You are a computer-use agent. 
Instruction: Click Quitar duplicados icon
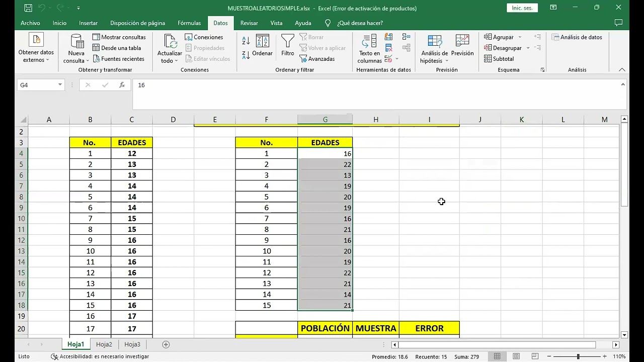[388, 48]
